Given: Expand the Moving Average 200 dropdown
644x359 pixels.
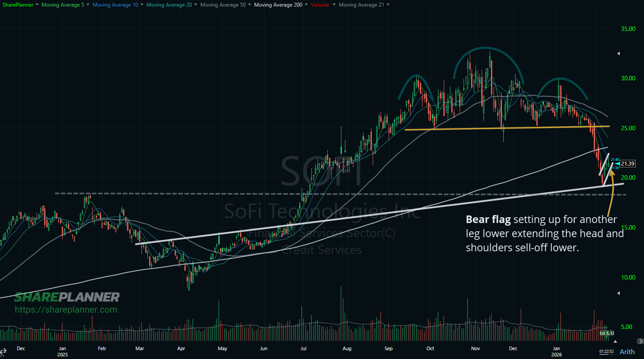Looking at the screenshot, I should (x=306, y=5).
